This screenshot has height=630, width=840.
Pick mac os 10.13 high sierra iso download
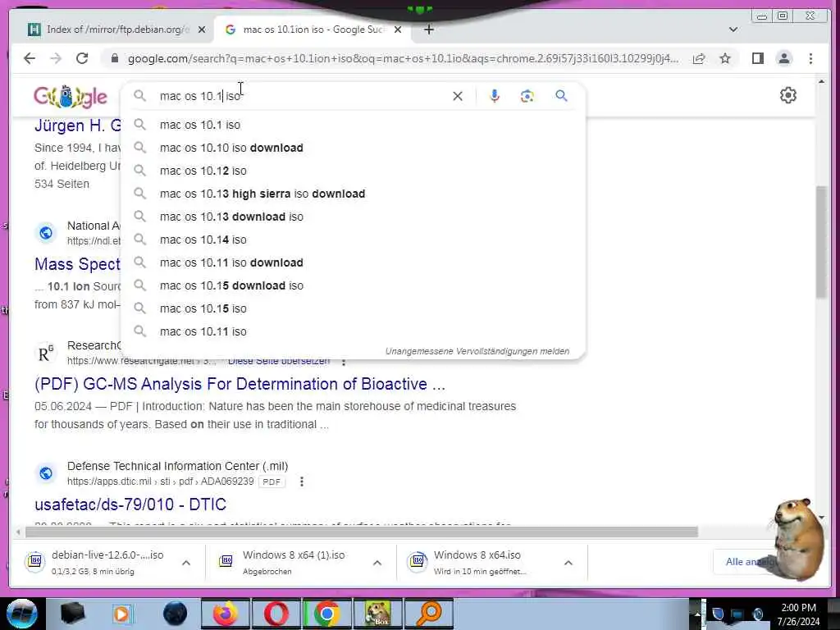click(354, 194)
